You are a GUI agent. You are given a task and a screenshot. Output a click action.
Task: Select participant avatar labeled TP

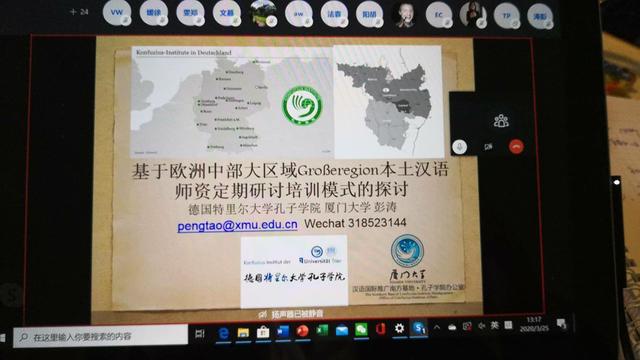point(507,16)
